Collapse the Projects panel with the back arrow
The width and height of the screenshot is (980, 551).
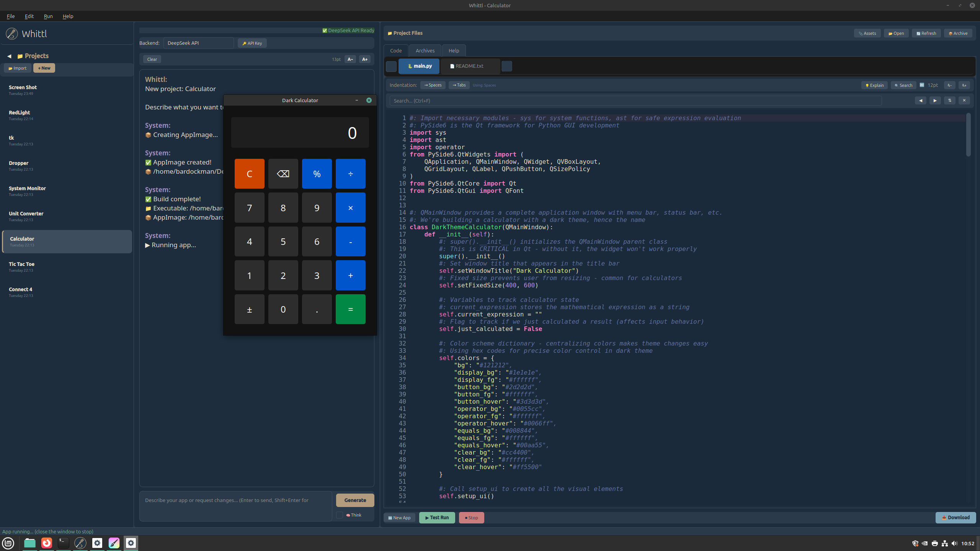coord(9,56)
